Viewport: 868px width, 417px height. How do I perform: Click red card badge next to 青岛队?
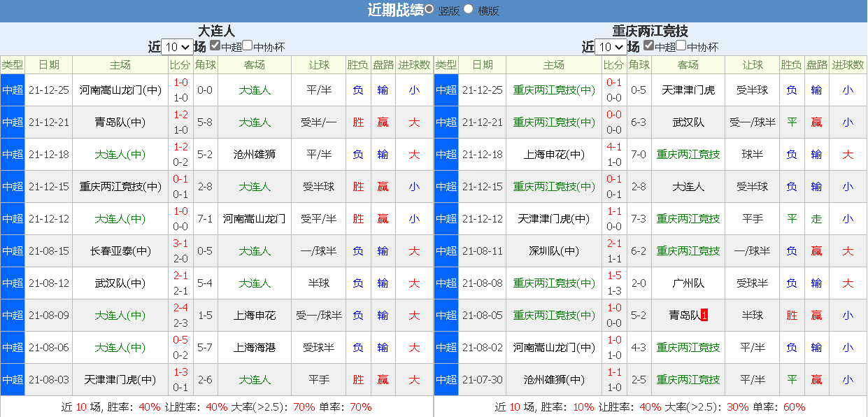(704, 316)
